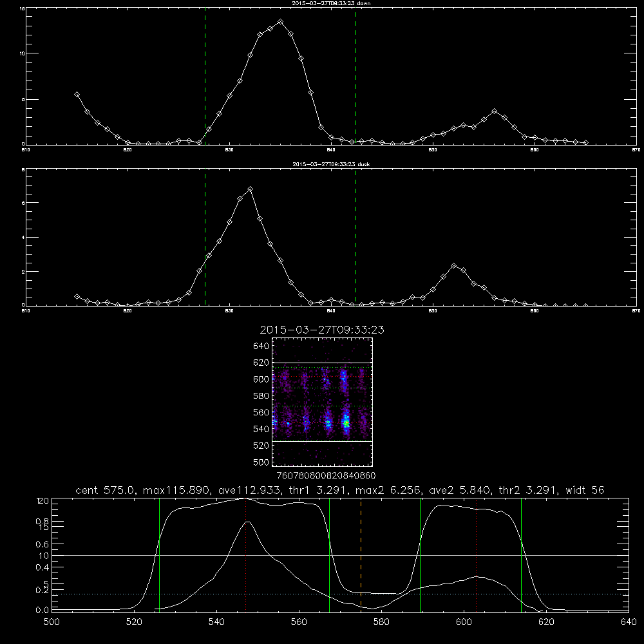The image size is (644, 644).
Task: Click the secondary peak diamond in dawn plot
Action: [x=494, y=111]
